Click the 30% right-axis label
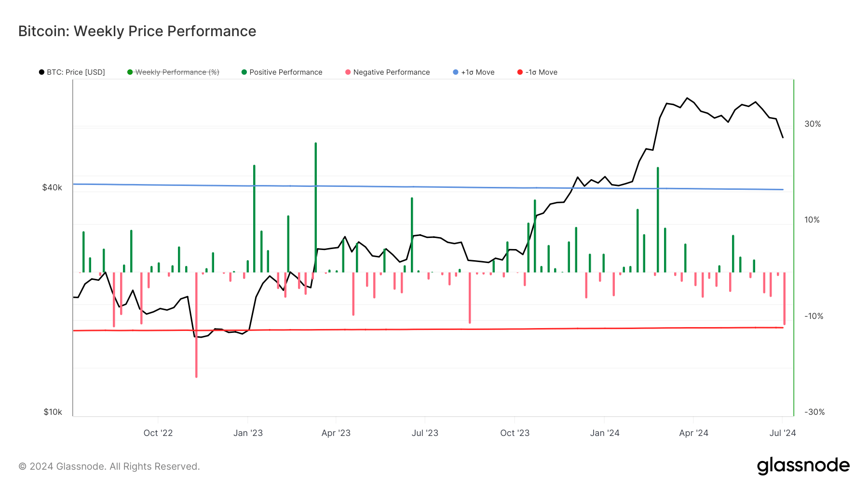The image size is (868, 488). coord(813,124)
